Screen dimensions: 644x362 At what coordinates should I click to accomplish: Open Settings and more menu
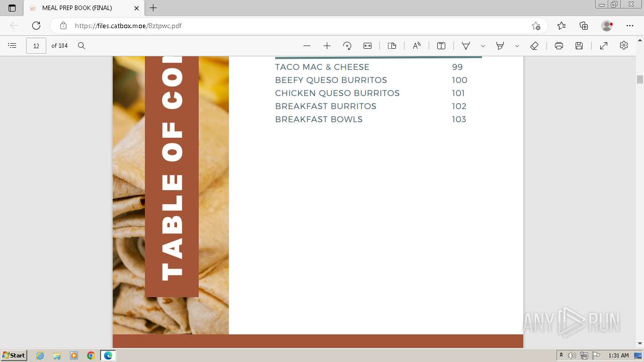[x=630, y=26]
